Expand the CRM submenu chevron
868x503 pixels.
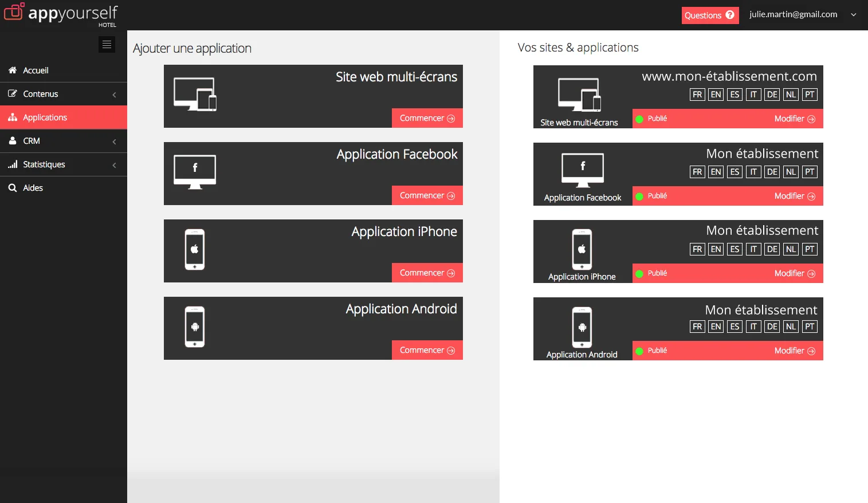point(115,142)
